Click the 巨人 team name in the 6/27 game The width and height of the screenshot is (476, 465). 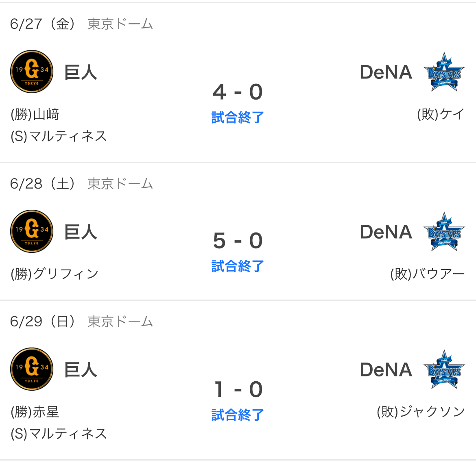click(81, 72)
